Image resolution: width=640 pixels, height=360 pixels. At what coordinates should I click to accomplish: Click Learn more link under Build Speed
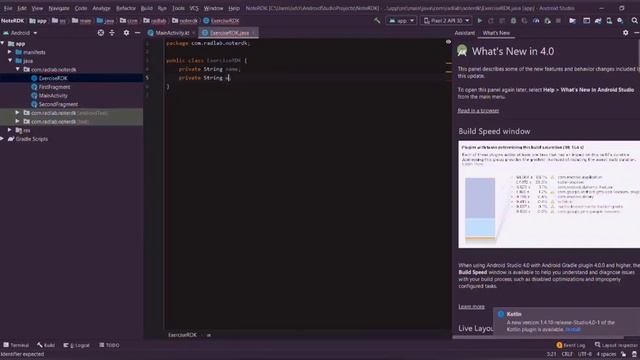[x=471, y=307]
